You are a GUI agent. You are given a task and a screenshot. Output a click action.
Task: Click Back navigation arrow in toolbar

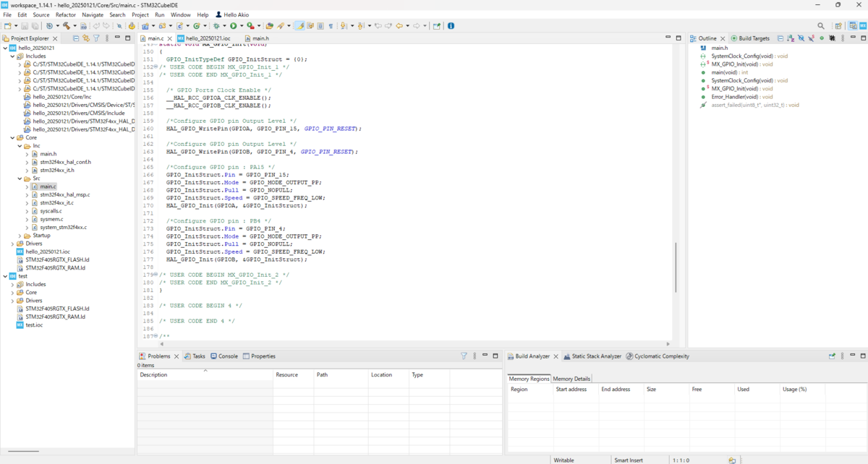pos(398,26)
